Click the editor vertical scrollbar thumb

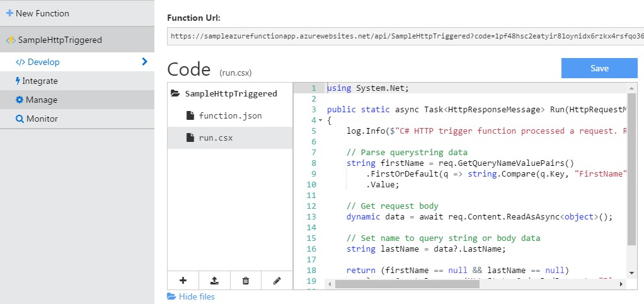pyautogui.click(x=631, y=170)
